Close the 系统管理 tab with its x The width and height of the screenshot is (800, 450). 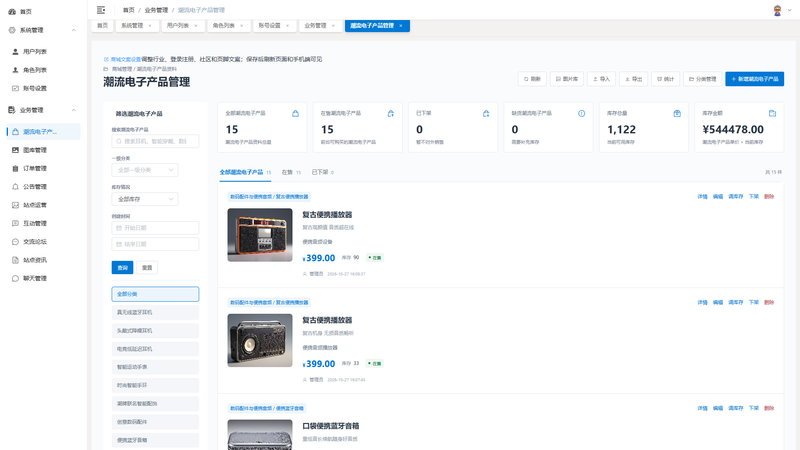pos(150,26)
